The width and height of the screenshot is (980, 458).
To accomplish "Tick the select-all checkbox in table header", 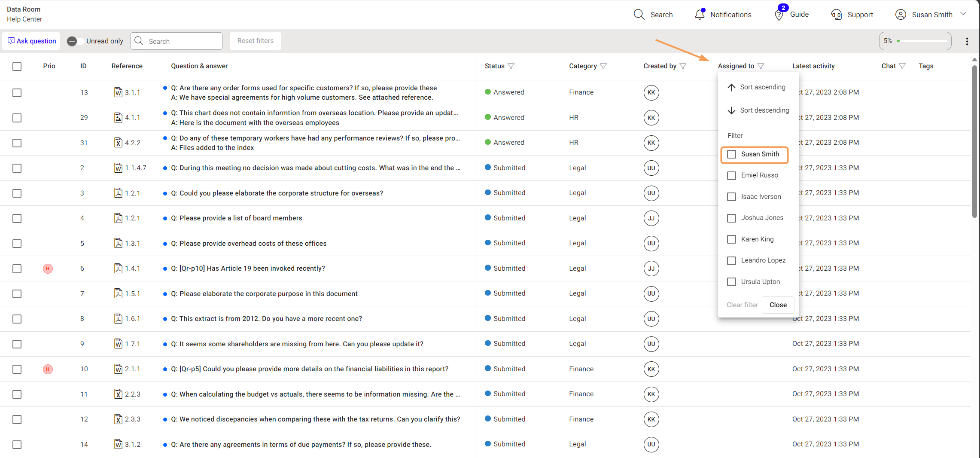I will coord(17,67).
